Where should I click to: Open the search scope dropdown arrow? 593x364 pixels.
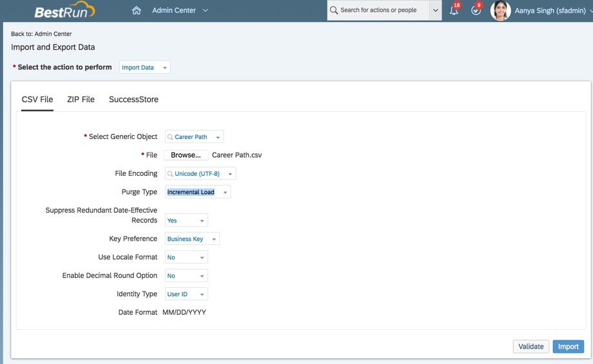pyautogui.click(x=435, y=10)
